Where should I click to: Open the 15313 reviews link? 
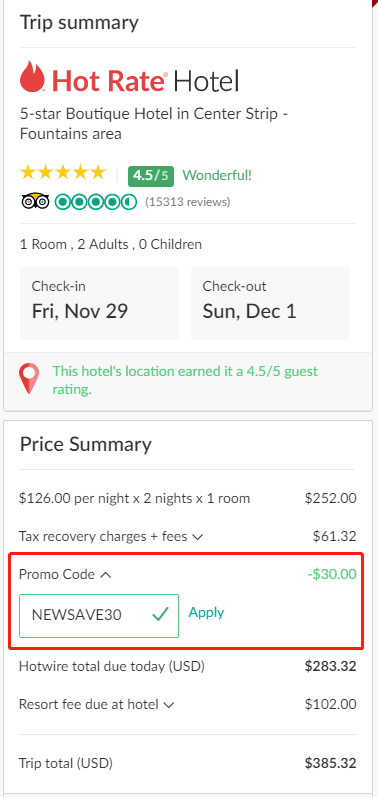coord(187,202)
